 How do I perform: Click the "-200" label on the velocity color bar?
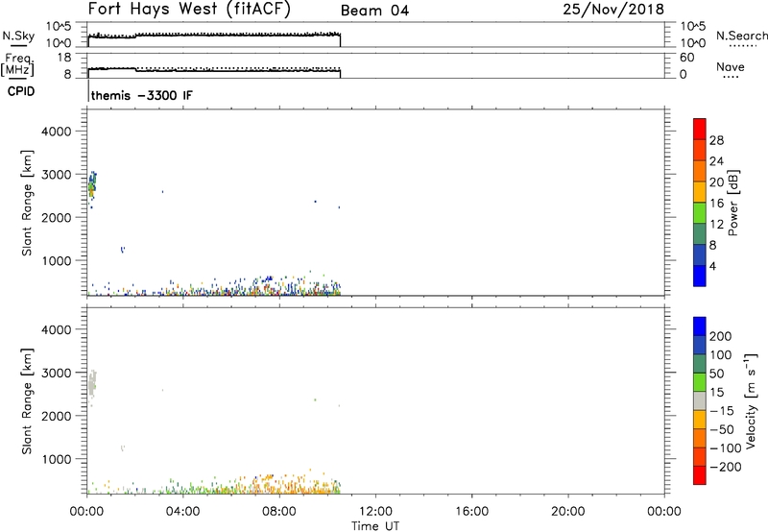tap(726, 467)
